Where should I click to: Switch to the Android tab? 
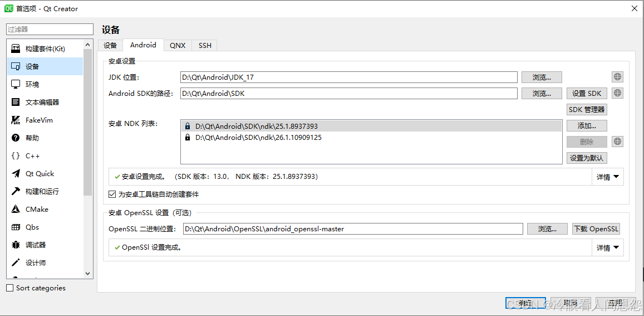tap(144, 45)
